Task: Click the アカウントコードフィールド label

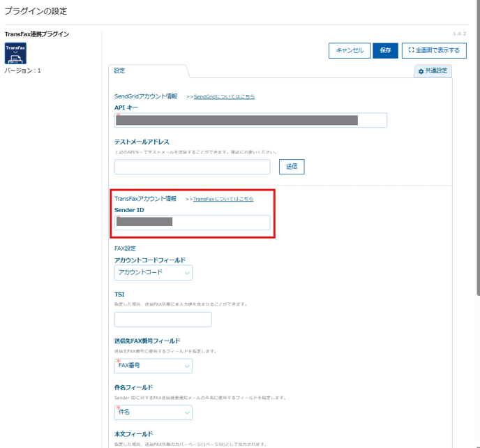Action: (x=150, y=260)
